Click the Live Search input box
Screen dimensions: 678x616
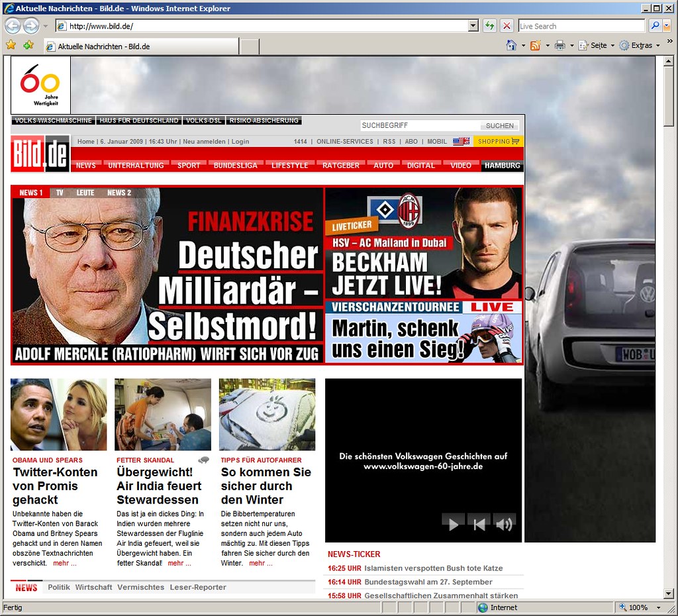pos(581,26)
